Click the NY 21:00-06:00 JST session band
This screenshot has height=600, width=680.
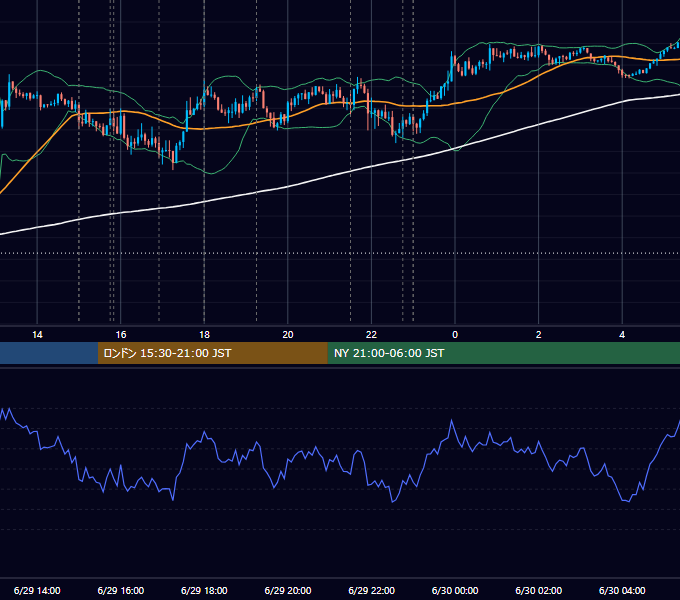click(503, 353)
